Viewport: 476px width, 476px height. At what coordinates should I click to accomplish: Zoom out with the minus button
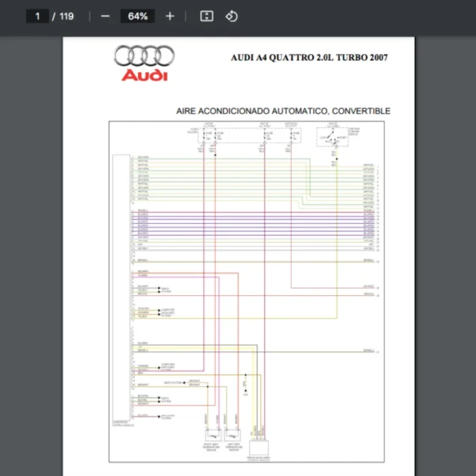click(x=105, y=16)
